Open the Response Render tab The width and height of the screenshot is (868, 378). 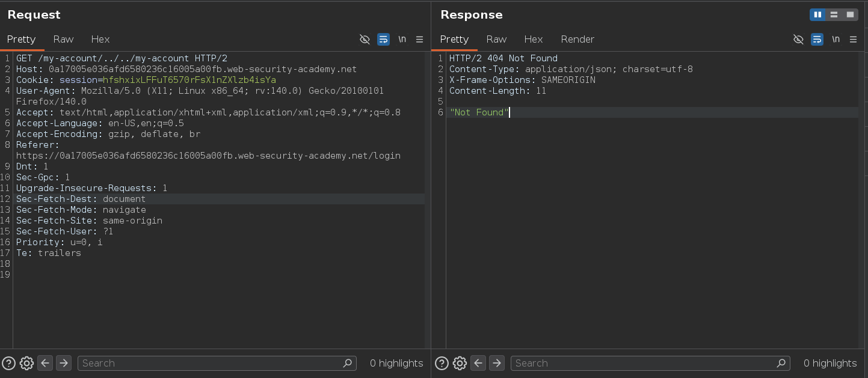click(577, 39)
